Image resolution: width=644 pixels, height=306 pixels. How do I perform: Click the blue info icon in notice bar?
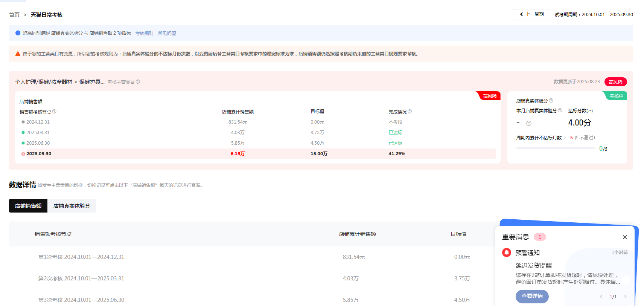(x=18, y=33)
